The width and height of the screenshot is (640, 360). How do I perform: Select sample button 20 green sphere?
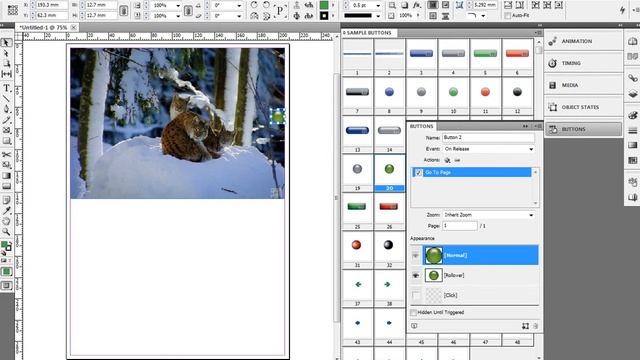point(389,169)
